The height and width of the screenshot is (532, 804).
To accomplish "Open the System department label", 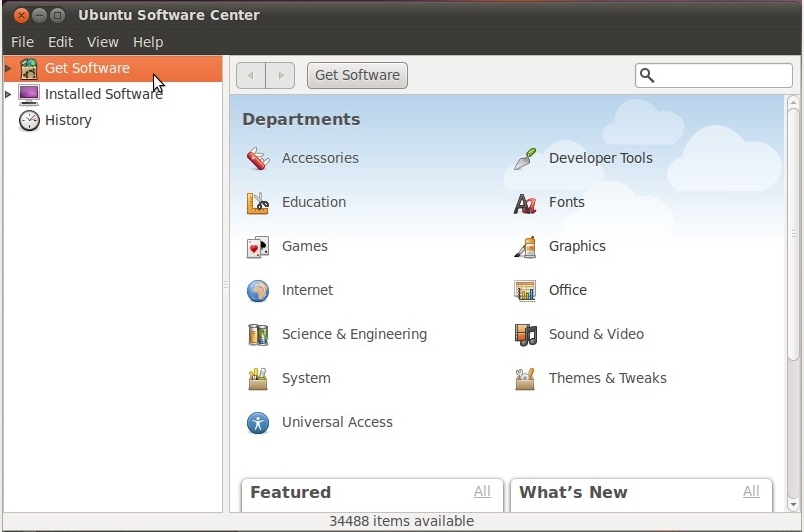I will 306,379.
